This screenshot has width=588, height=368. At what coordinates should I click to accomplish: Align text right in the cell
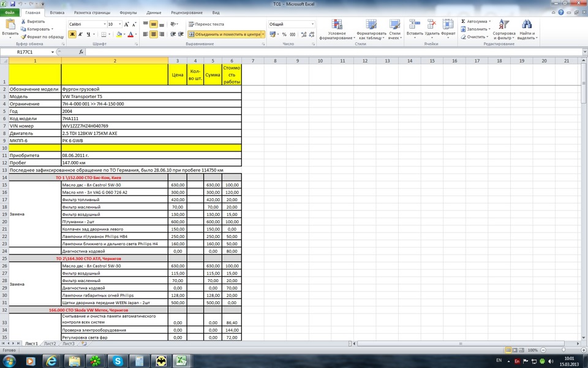coord(162,34)
